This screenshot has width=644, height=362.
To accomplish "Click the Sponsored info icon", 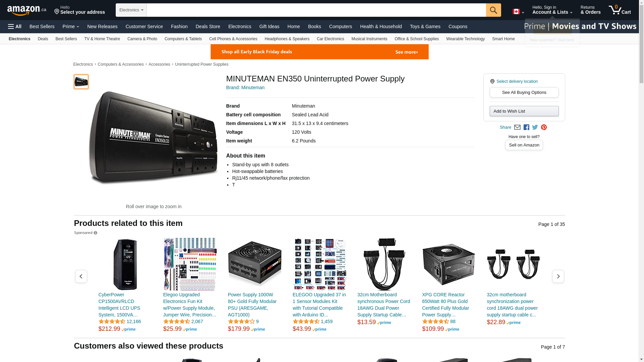I will tap(95, 233).
